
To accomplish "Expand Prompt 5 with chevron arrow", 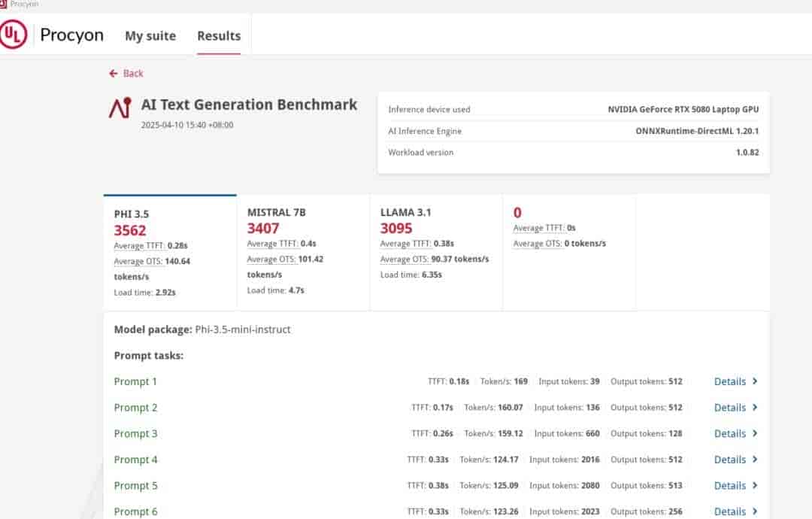I will tap(755, 485).
